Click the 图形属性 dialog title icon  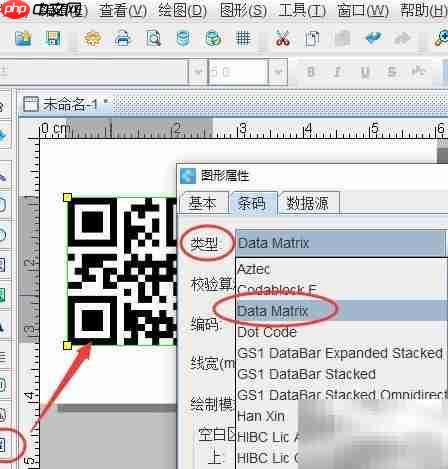point(188,176)
